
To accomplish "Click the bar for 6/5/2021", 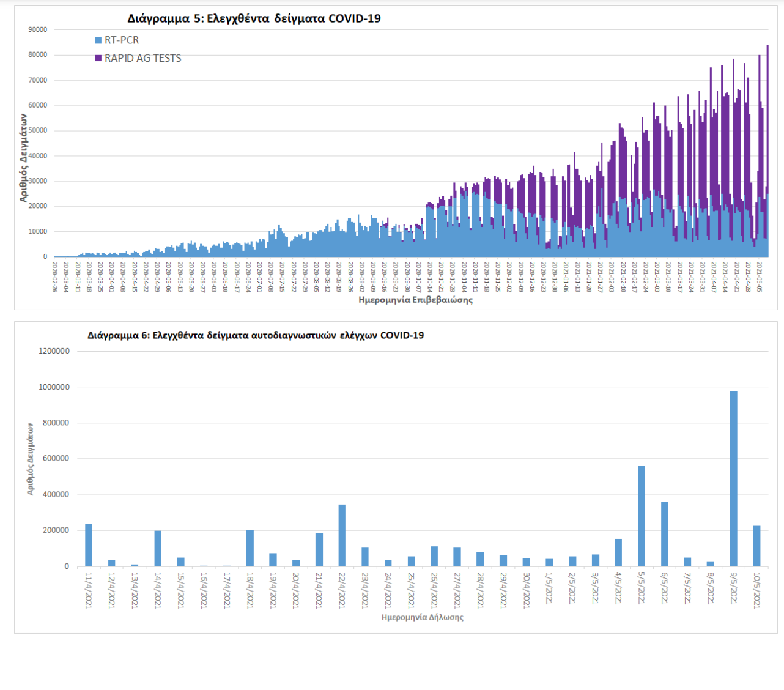I will (664, 534).
